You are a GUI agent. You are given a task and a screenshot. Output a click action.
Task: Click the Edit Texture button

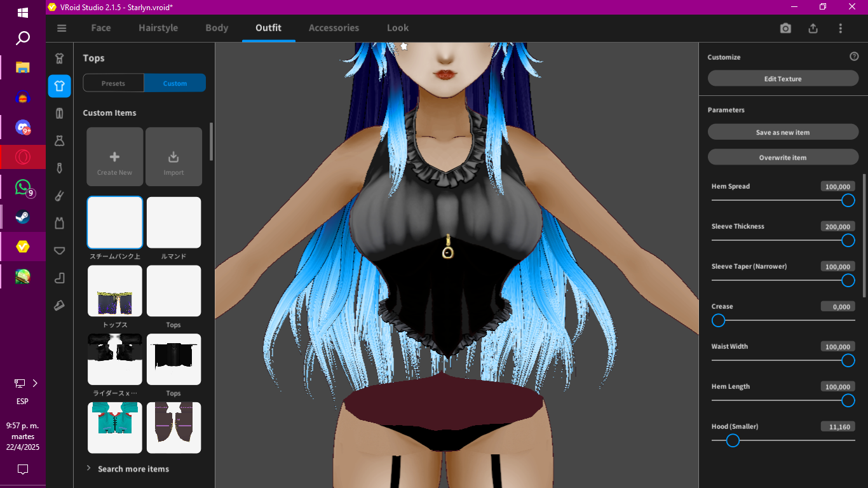[x=783, y=79]
